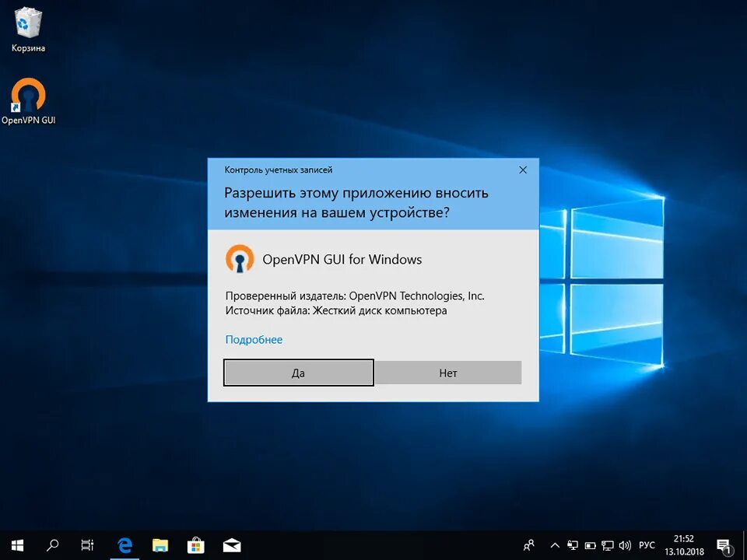The height and width of the screenshot is (560, 747).
Task: Select the Корзина recycle bin desktop icon
Action: point(29,30)
